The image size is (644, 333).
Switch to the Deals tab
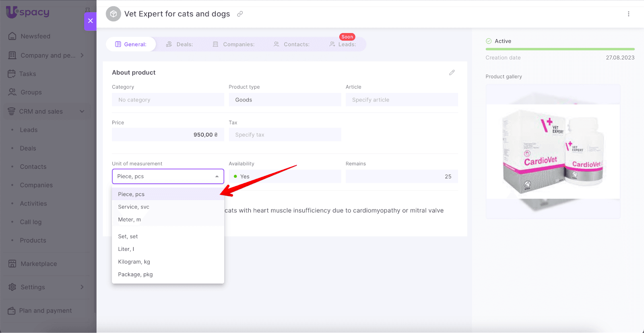point(180,44)
